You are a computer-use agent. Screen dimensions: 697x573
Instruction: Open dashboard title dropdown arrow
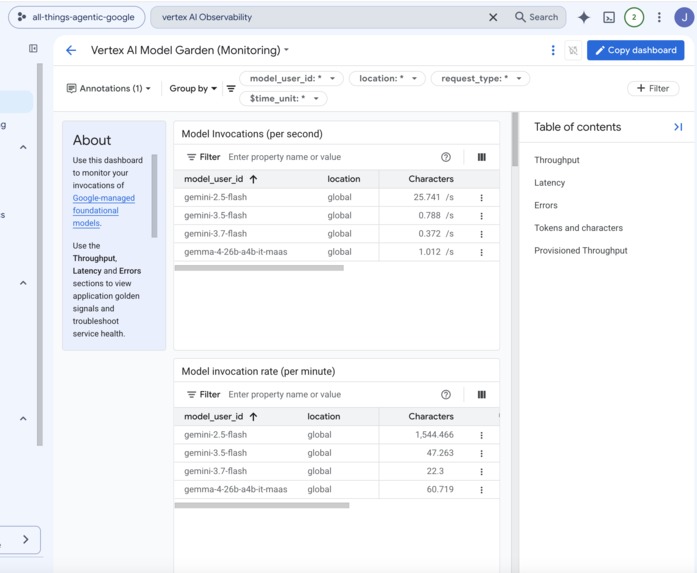click(x=286, y=50)
